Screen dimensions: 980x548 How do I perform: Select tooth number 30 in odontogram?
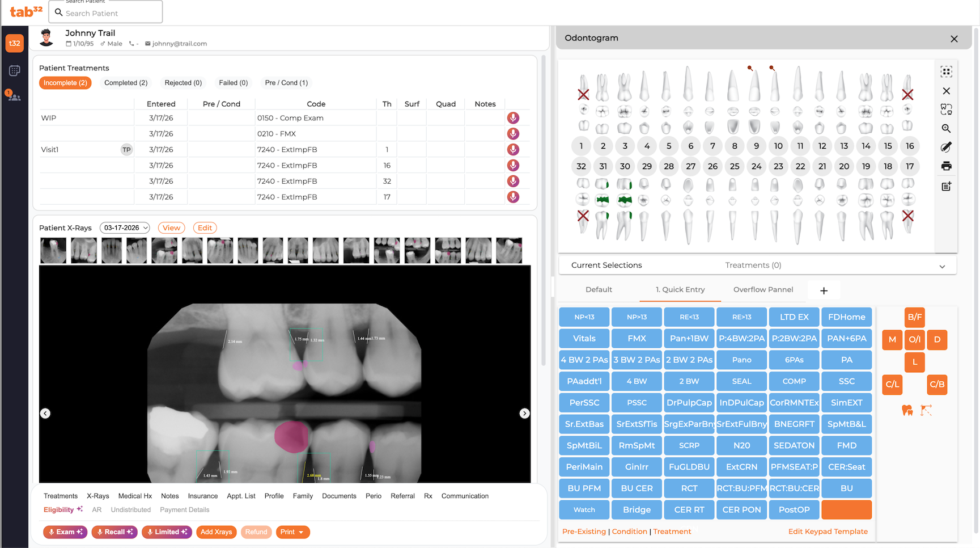(x=625, y=166)
